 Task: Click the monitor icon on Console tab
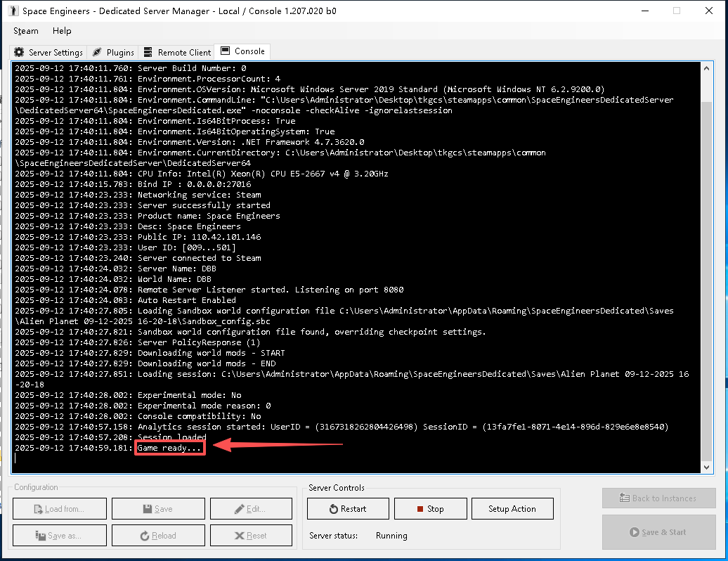coord(226,51)
